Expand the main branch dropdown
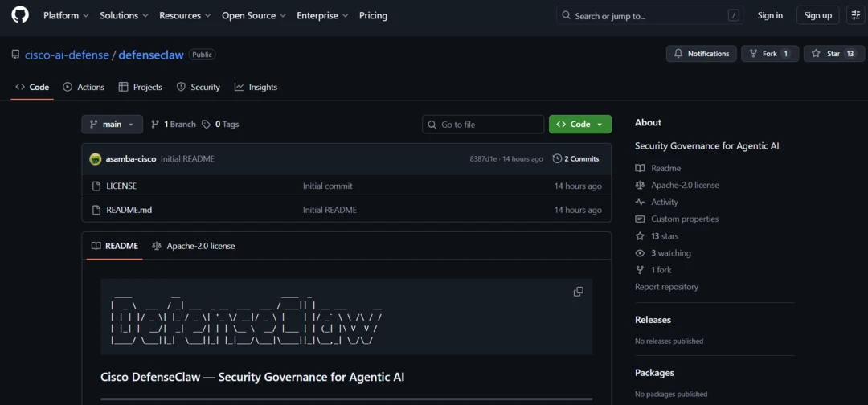 coord(112,125)
